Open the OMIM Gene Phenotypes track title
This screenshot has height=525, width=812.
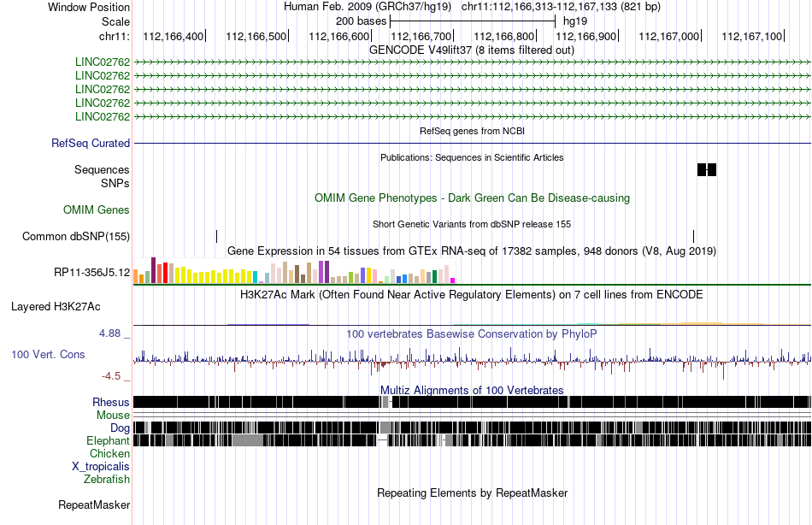(x=472, y=198)
